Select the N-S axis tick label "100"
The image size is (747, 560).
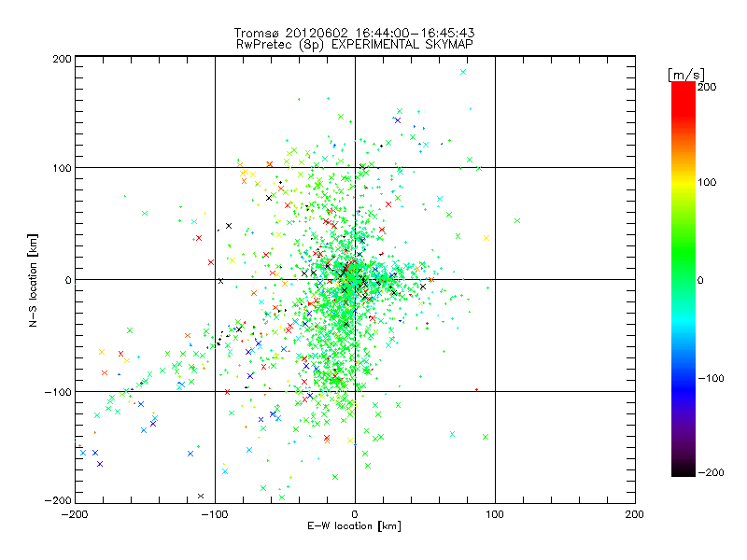63,168
